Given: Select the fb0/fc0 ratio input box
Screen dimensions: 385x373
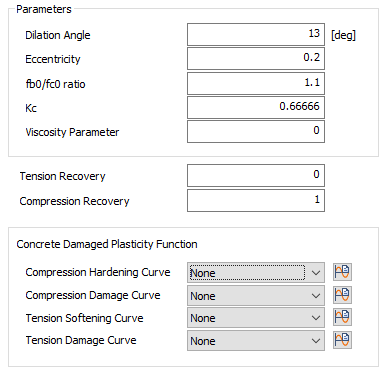Looking at the screenshot, I should pos(256,83).
